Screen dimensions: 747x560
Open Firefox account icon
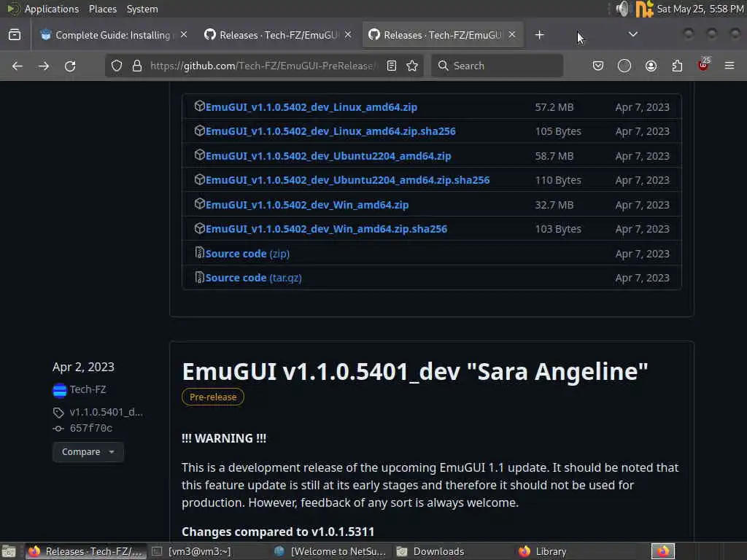pos(651,66)
